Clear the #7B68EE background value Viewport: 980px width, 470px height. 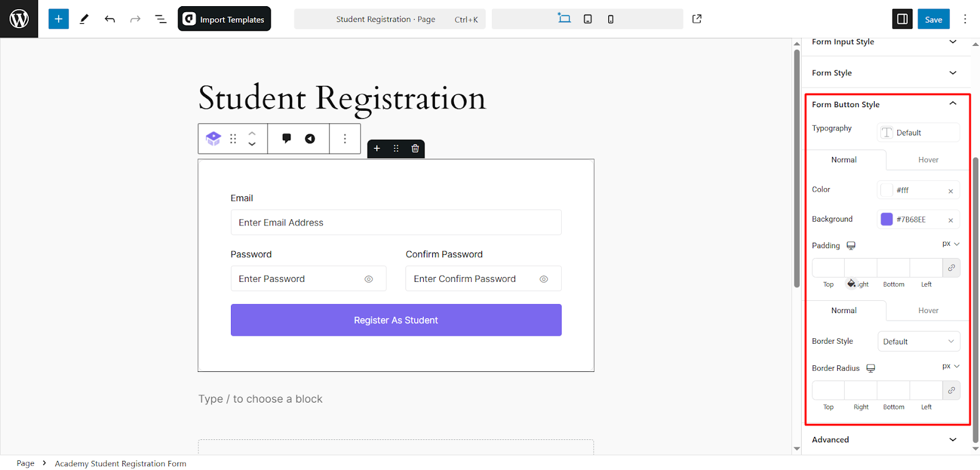click(951, 220)
